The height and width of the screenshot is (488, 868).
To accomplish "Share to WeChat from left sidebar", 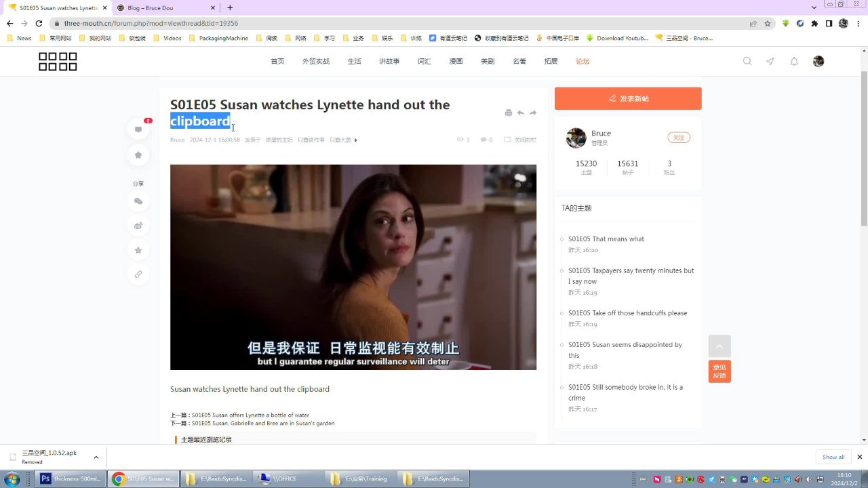I will [x=138, y=201].
